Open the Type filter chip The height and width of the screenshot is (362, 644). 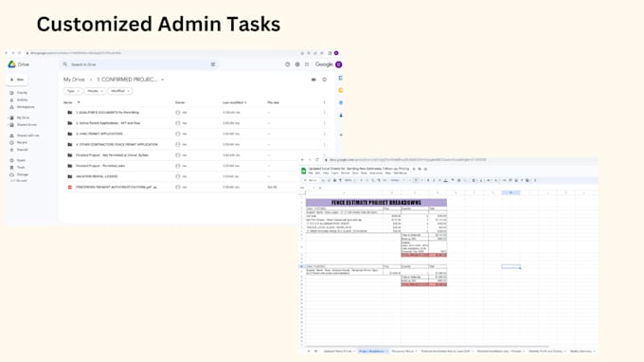[73, 91]
